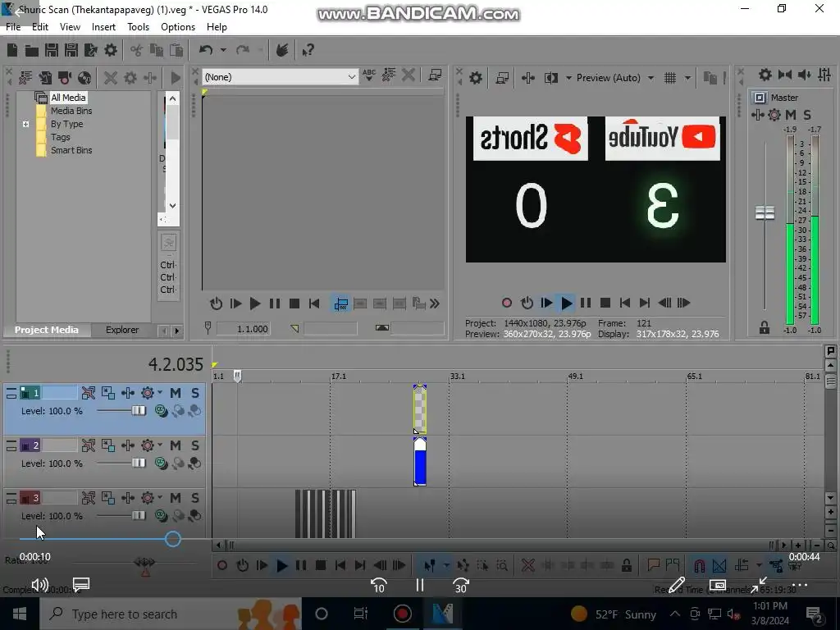The width and height of the screenshot is (840, 630).
Task: Select the All Media bin
Action: tap(68, 98)
